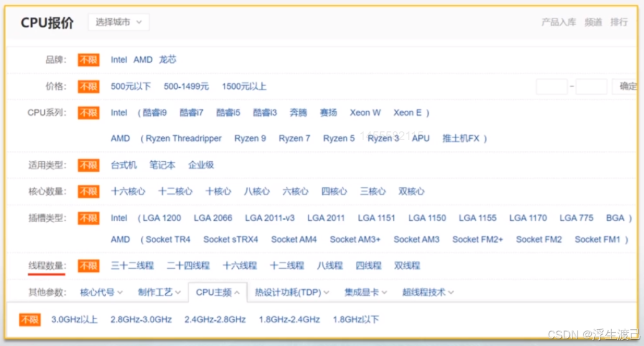Choose 十六核心 core count
Screen dimensions: 644x346
tap(128, 192)
